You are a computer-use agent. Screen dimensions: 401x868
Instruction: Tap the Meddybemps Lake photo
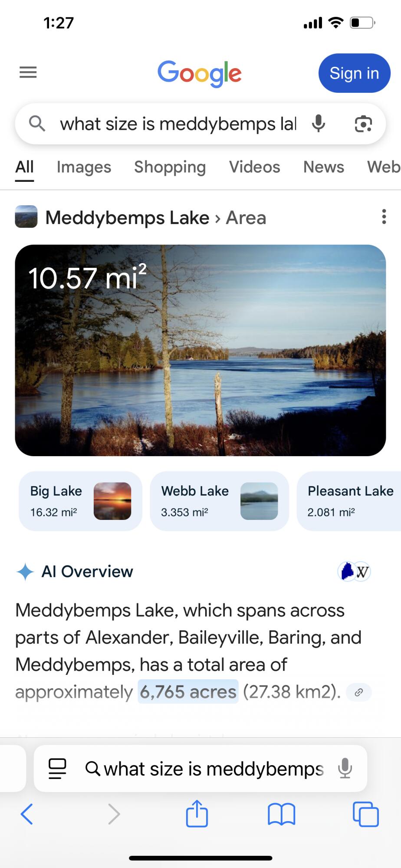pos(200,350)
